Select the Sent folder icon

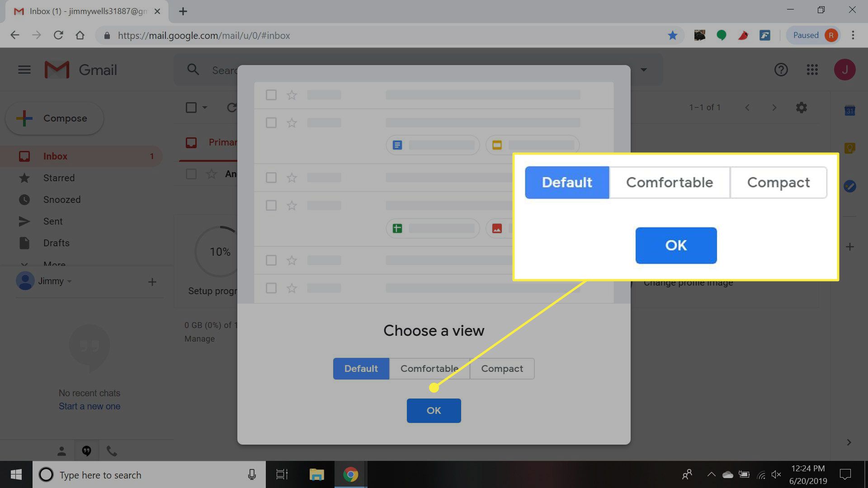click(24, 221)
